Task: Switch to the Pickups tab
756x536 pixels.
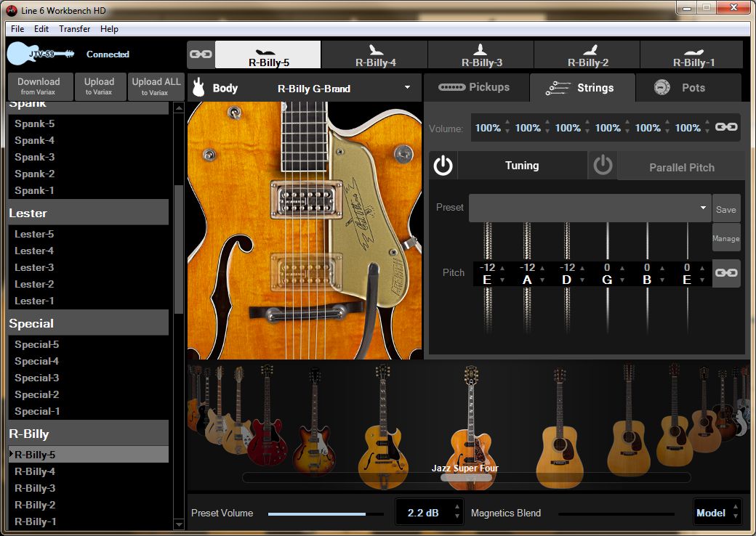Action: pyautogui.click(x=476, y=88)
